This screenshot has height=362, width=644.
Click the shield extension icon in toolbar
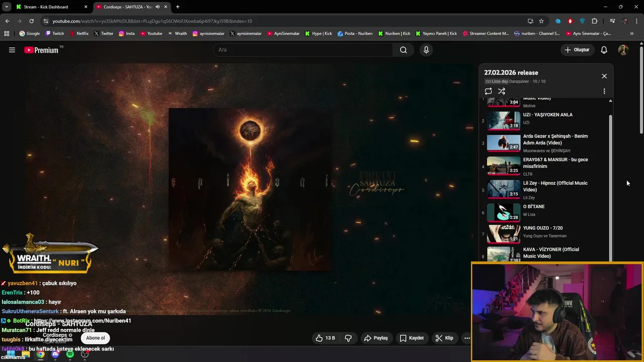tap(582, 21)
